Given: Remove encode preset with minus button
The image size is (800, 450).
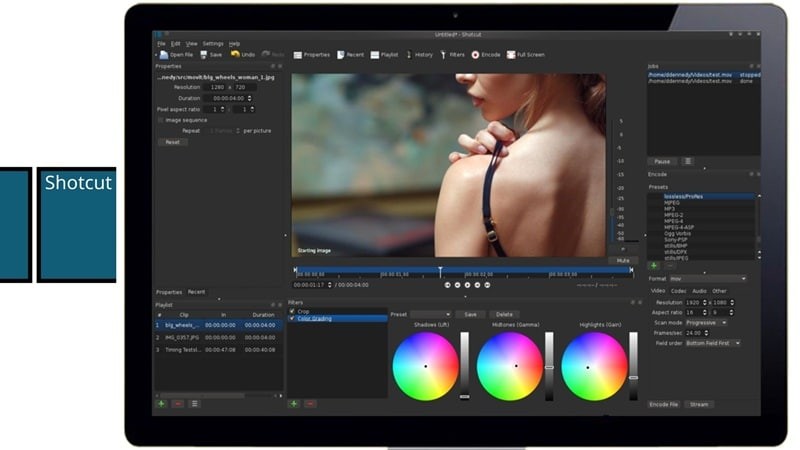Looking at the screenshot, I should pos(670,265).
